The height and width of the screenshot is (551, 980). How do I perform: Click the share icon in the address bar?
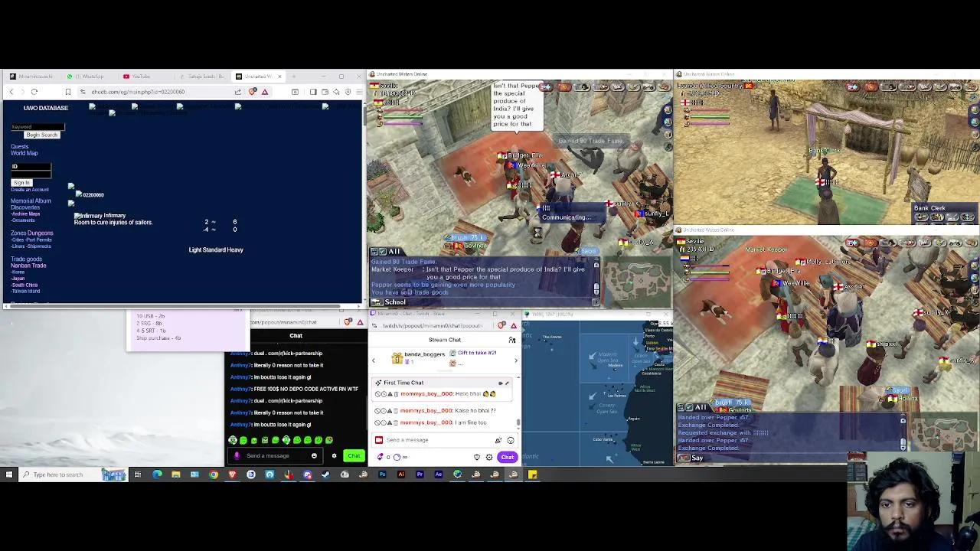[238, 92]
